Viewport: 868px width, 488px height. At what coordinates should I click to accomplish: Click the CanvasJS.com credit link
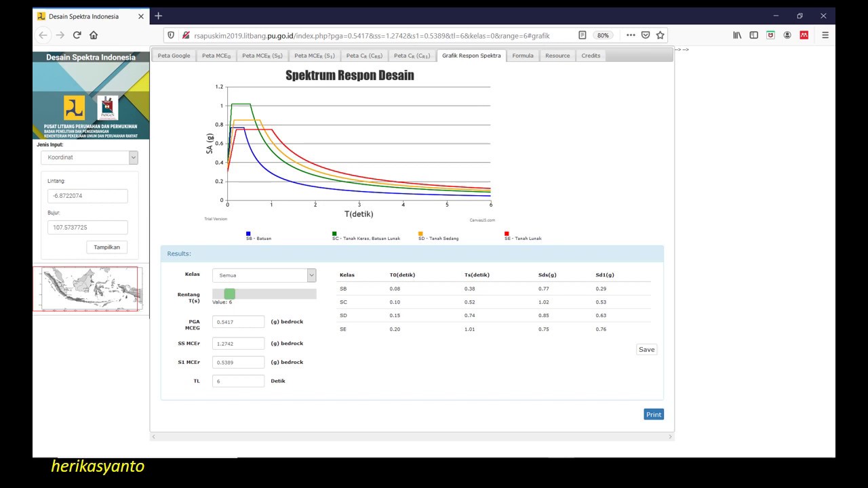pyautogui.click(x=482, y=220)
